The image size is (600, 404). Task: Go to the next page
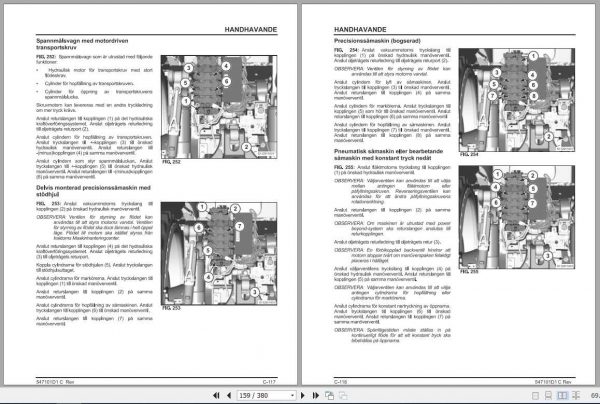click(x=303, y=395)
